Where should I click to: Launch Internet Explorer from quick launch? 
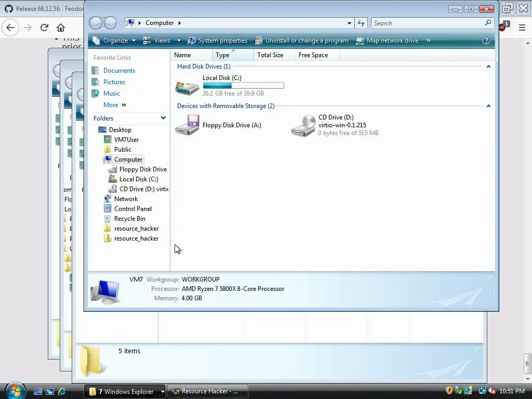(x=62, y=392)
